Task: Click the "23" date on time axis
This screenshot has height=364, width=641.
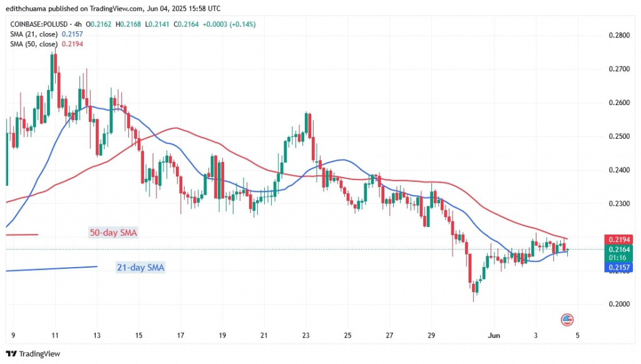Action: (x=305, y=335)
